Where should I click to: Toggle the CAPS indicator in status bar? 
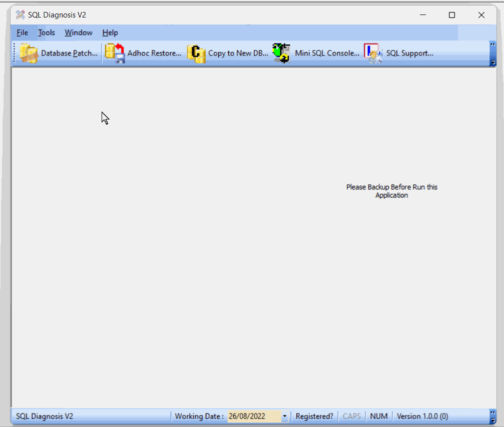pyautogui.click(x=351, y=416)
